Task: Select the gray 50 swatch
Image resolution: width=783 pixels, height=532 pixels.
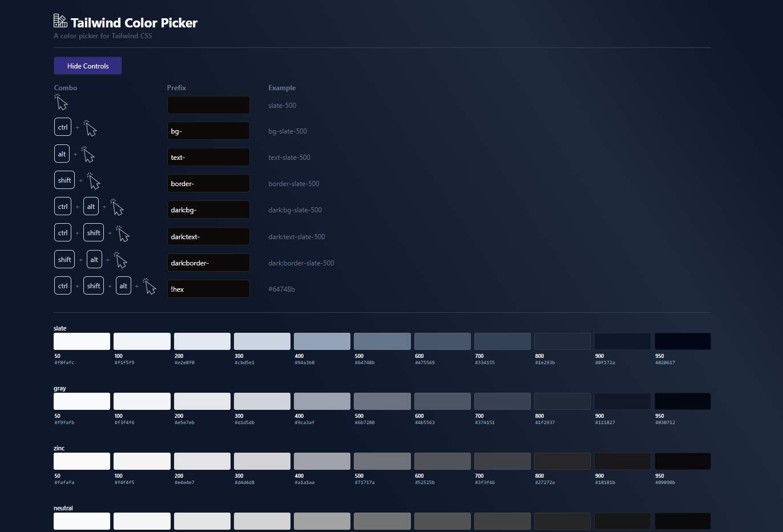Action: [x=82, y=401]
